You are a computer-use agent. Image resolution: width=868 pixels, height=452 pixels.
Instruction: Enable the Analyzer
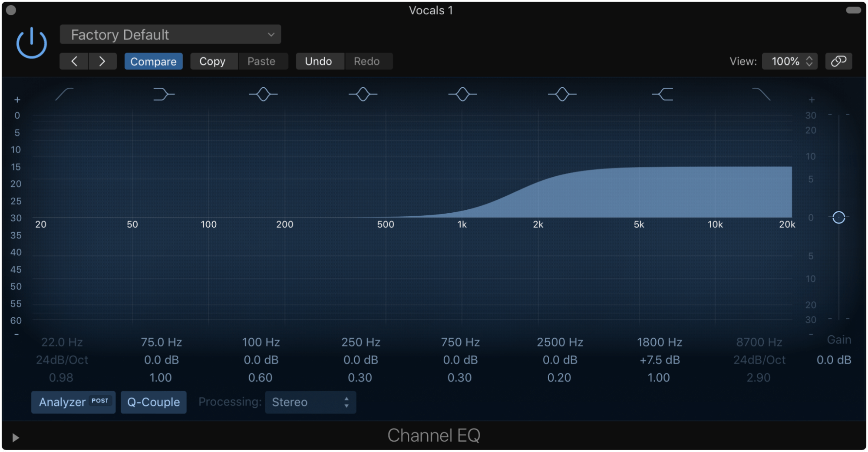tap(73, 402)
